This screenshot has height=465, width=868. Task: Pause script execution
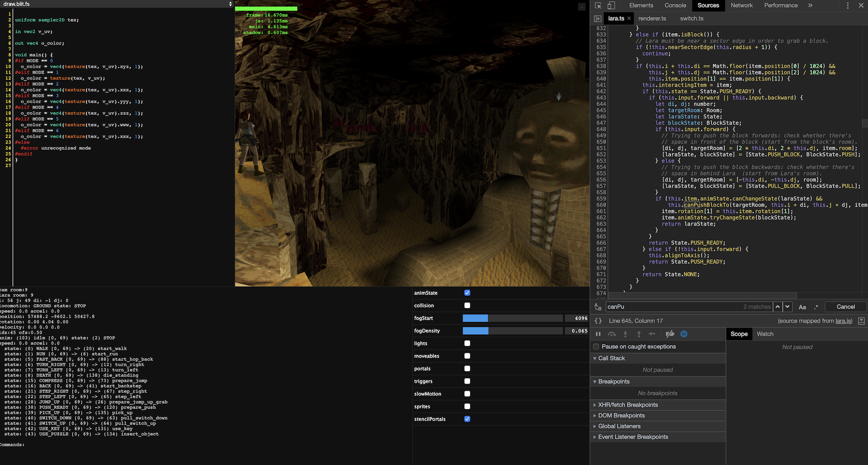598,334
